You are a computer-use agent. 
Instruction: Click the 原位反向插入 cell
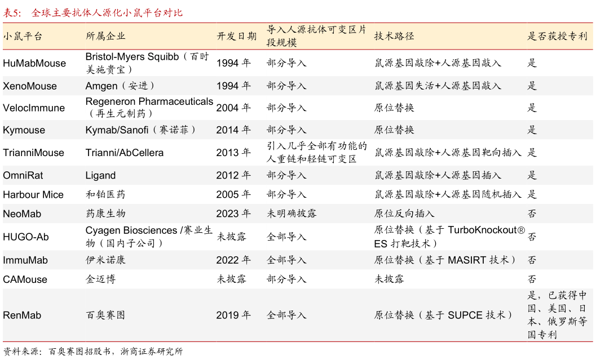pyautogui.click(x=404, y=214)
